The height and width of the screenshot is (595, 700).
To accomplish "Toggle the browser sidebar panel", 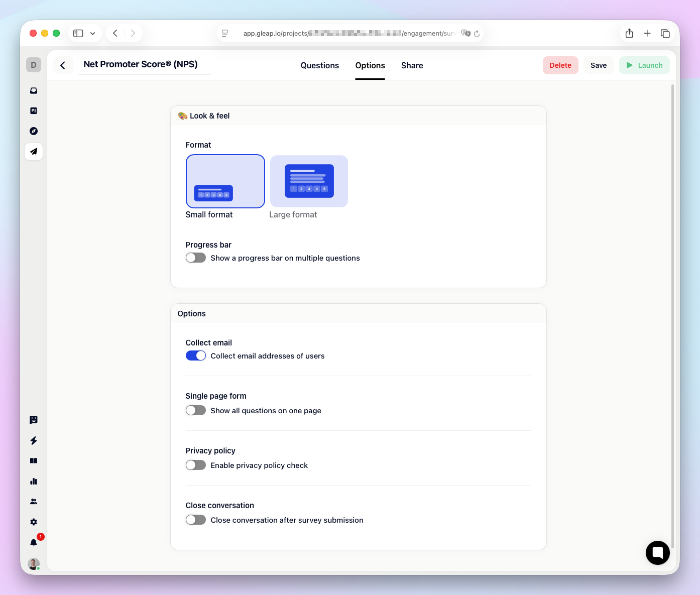I will (x=78, y=33).
